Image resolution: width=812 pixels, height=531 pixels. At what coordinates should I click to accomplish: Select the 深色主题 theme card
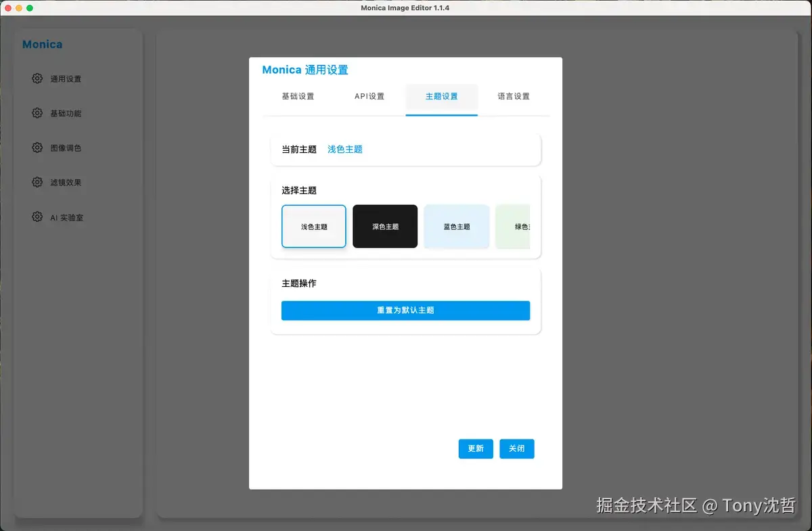pos(385,227)
